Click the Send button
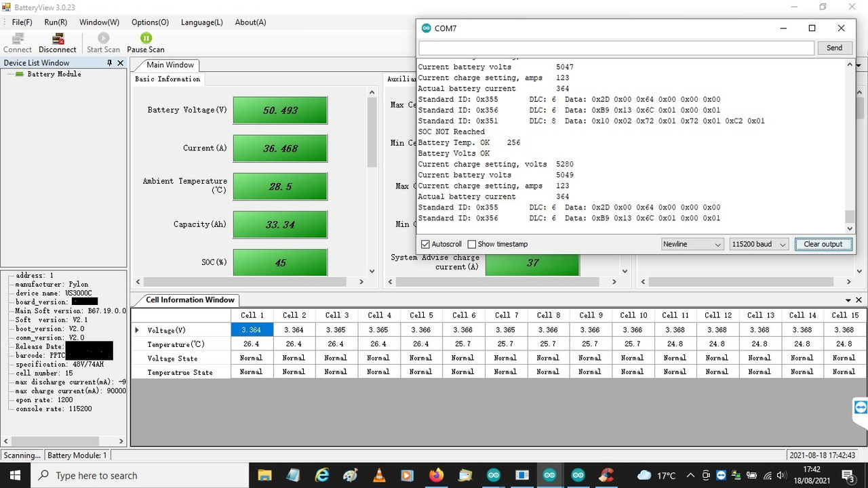This screenshot has width=868, height=488. pyautogui.click(x=835, y=48)
